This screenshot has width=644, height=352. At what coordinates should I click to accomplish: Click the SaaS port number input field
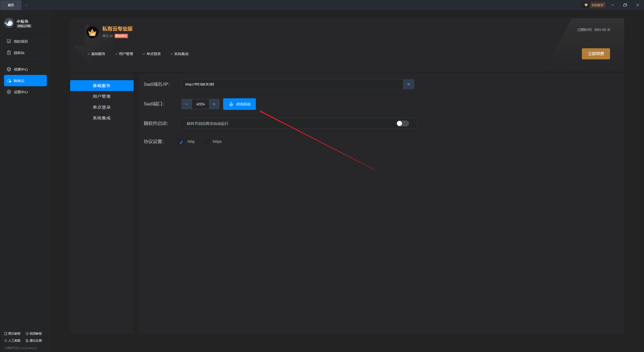tap(200, 104)
